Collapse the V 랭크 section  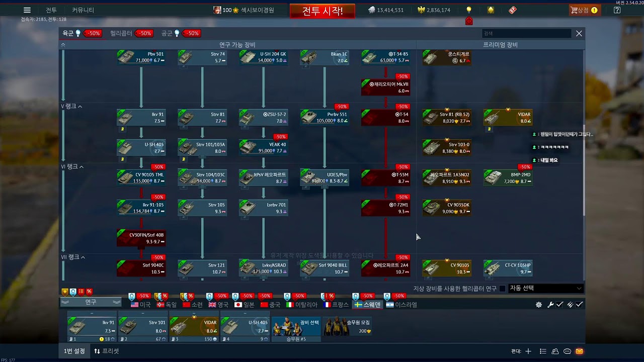pyautogui.click(x=71, y=107)
